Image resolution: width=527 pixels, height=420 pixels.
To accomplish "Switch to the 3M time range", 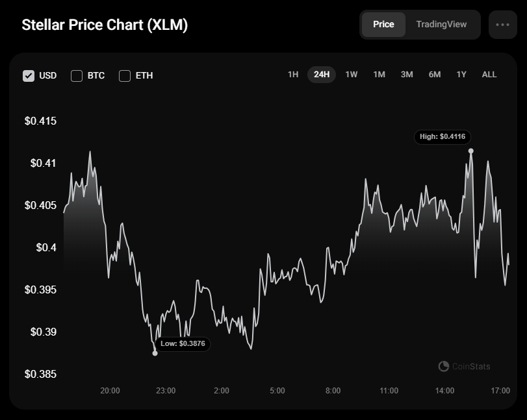I will pos(407,75).
